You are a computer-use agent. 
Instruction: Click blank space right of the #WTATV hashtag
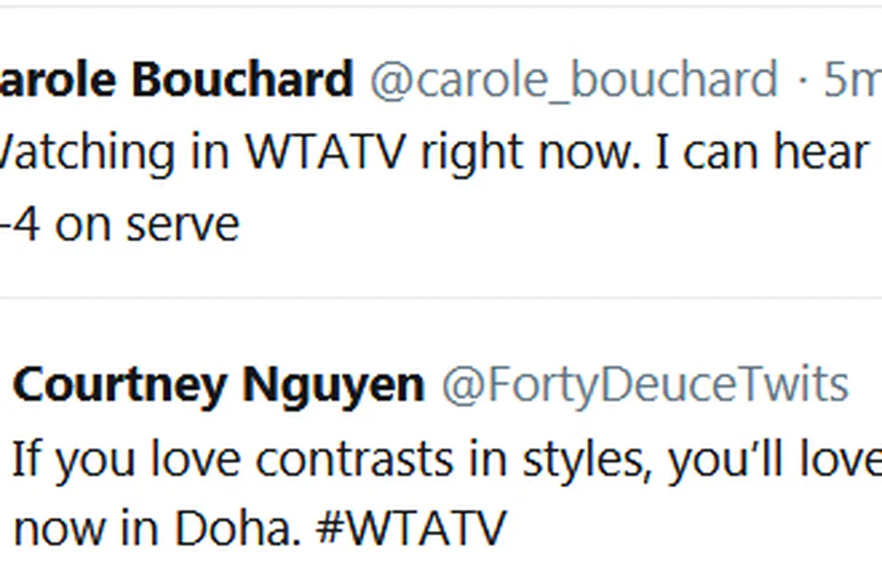pos(672,529)
